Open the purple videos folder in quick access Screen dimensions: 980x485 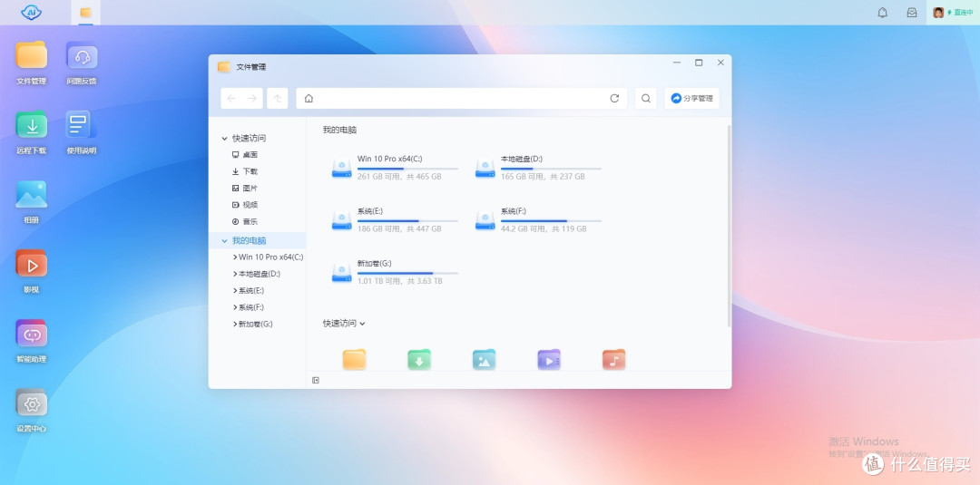tap(549, 360)
